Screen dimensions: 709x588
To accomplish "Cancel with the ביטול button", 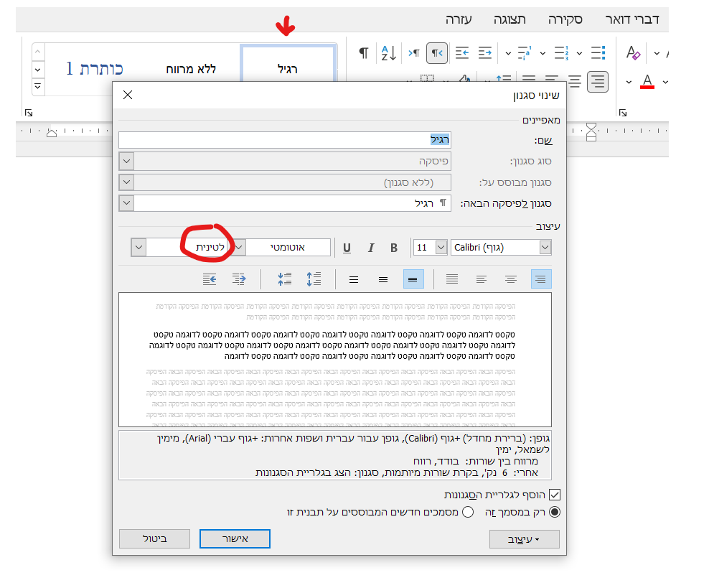I will 154,538.
